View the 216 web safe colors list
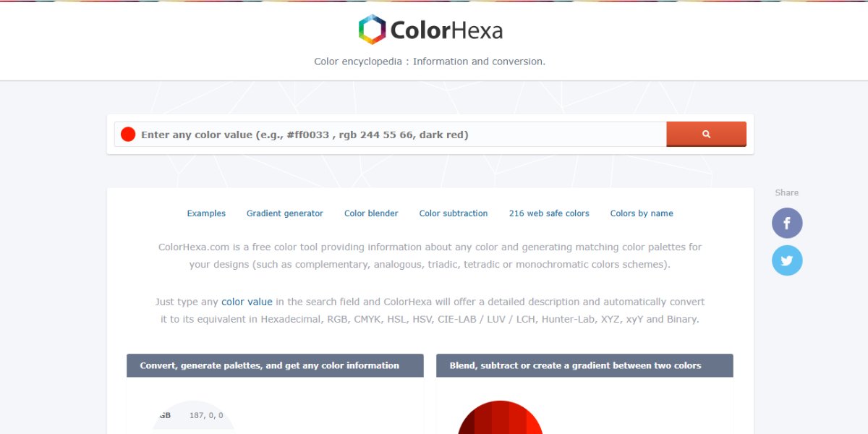 [x=549, y=213]
